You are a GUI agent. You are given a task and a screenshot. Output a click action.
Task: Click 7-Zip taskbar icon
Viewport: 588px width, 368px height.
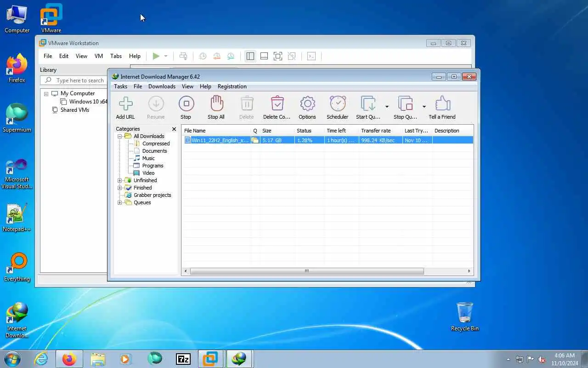tap(183, 359)
